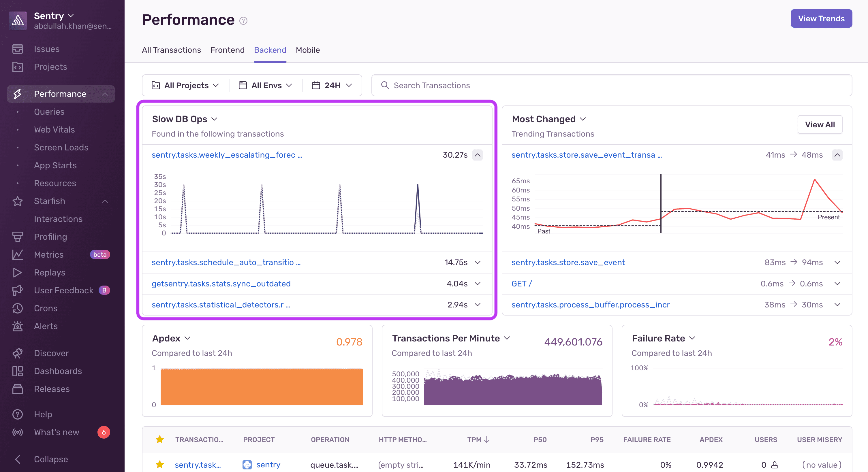This screenshot has width=868, height=472.
Task: Click the Replays icon in sidebar
Action: [x=17, y=271]
